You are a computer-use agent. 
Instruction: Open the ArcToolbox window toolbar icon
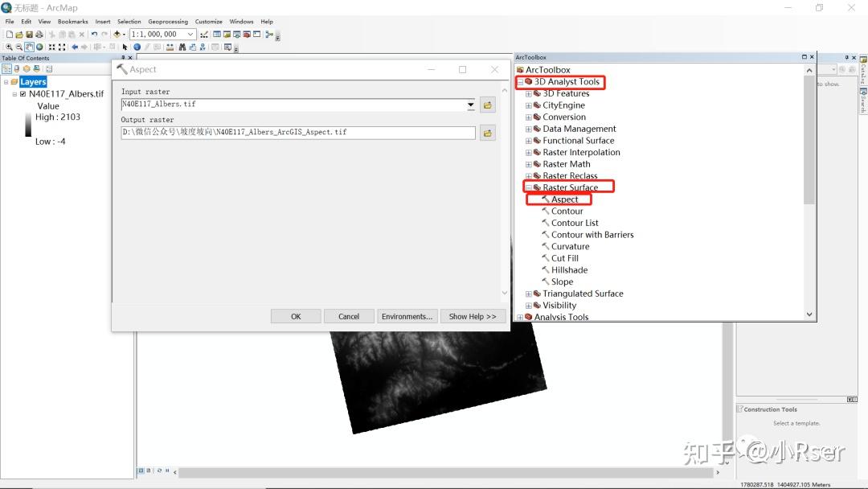pos(248,35)
